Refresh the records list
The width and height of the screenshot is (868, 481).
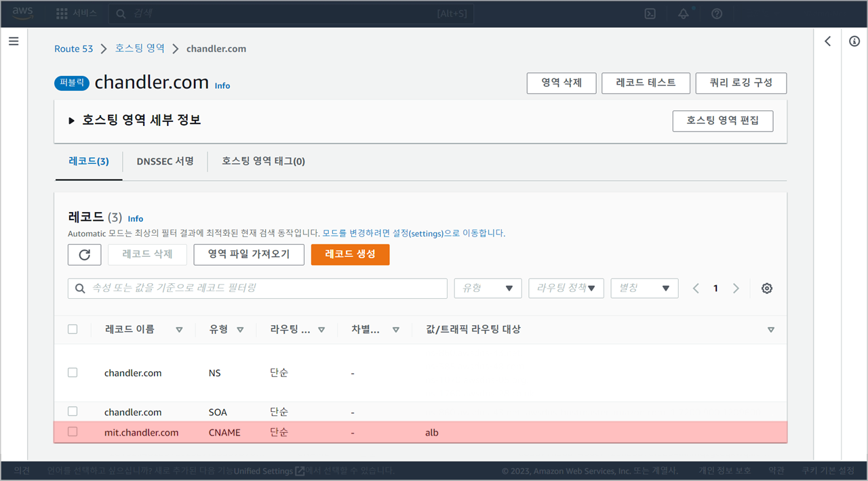[85, 255]
